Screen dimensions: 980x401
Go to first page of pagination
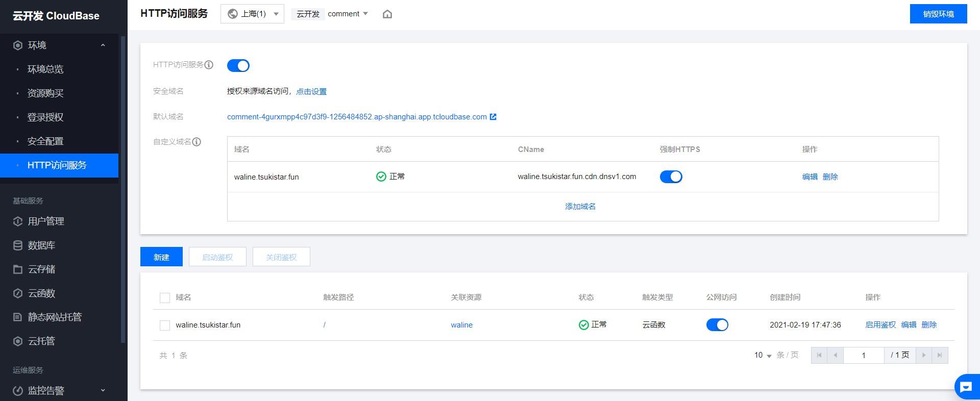click(819, 355)
